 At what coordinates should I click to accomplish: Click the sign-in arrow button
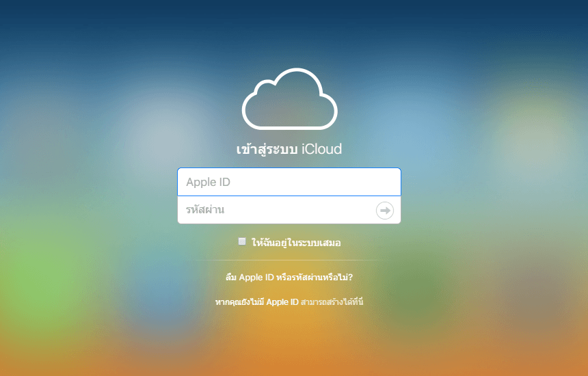coord(385,211)
